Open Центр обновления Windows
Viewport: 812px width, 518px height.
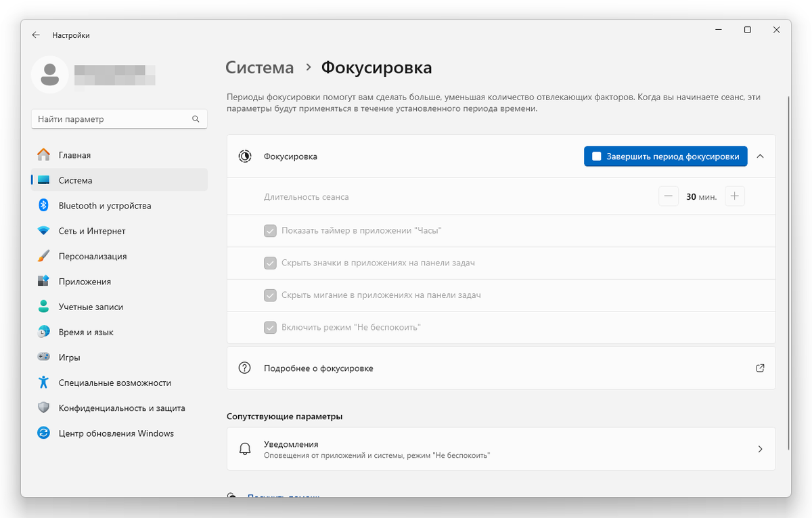click(119, 433)
